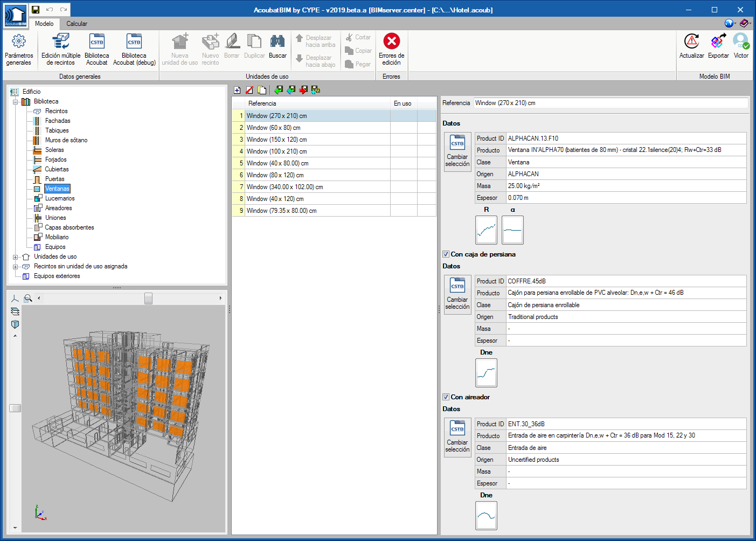Select Lucernarios in the library tree
The width and height of the screenshot is (756, 541).
[60, 198]
